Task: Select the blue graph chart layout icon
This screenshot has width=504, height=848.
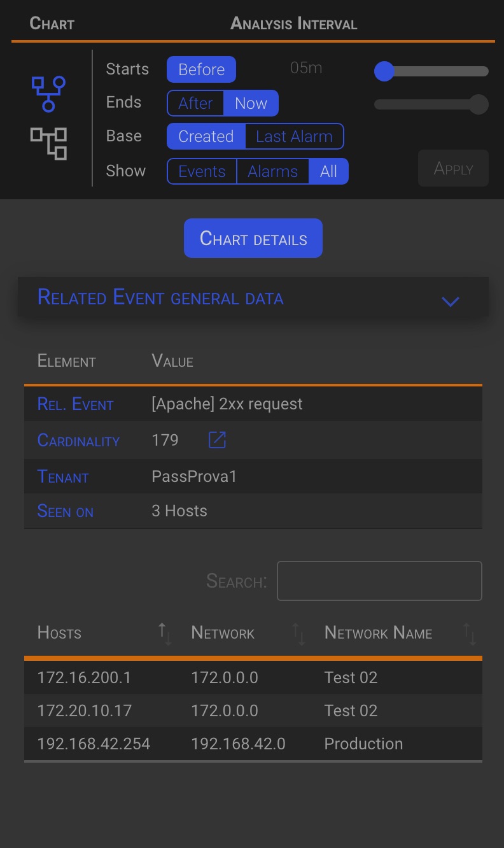Action: pos(49,94)
